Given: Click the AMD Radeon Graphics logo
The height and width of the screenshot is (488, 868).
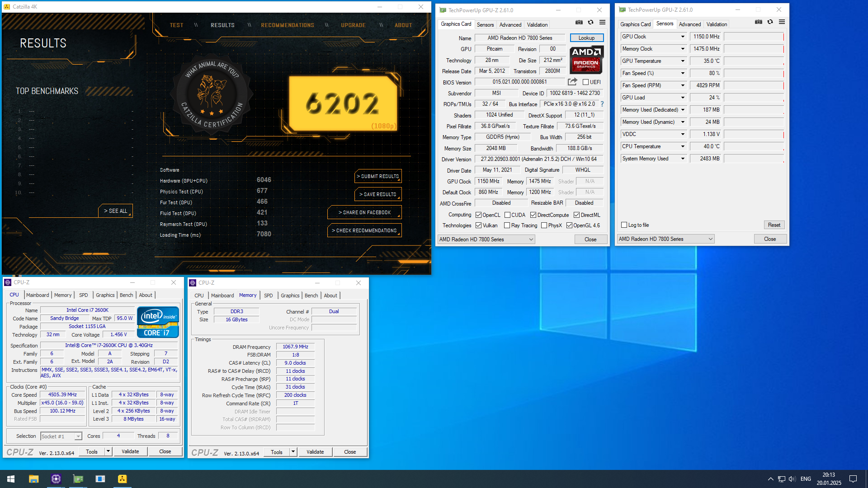Looking at the screenshot, I should (x=586, y=60).
